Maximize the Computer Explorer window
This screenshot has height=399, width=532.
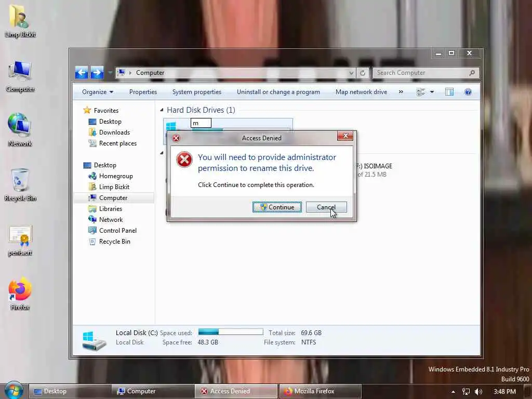pyautogui.click(x=451, y=54)
